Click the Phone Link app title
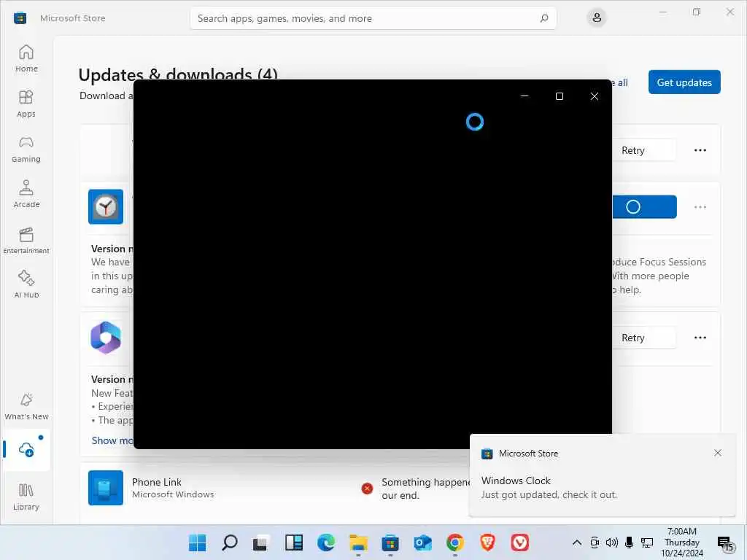Viewport: 747px width, 560px height. tap(156, 482)
